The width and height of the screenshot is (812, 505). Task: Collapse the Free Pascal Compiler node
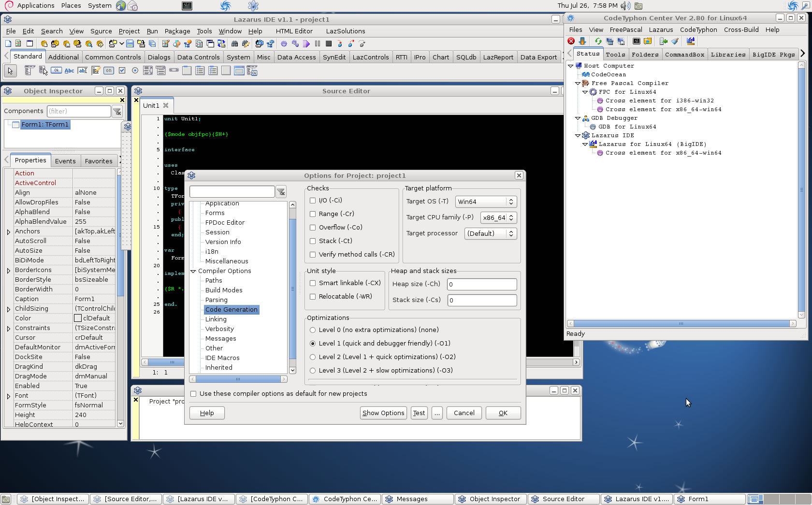[578, 83]
